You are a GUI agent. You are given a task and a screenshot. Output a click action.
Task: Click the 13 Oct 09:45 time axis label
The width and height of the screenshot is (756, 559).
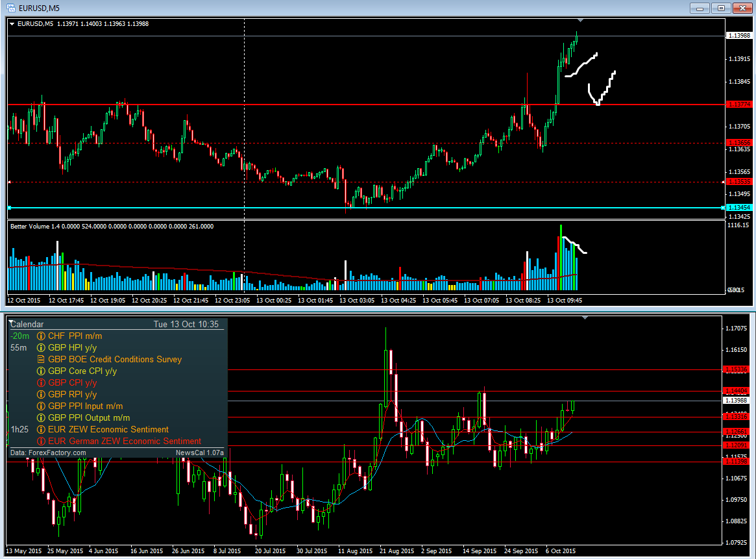(x=565, y=300)
